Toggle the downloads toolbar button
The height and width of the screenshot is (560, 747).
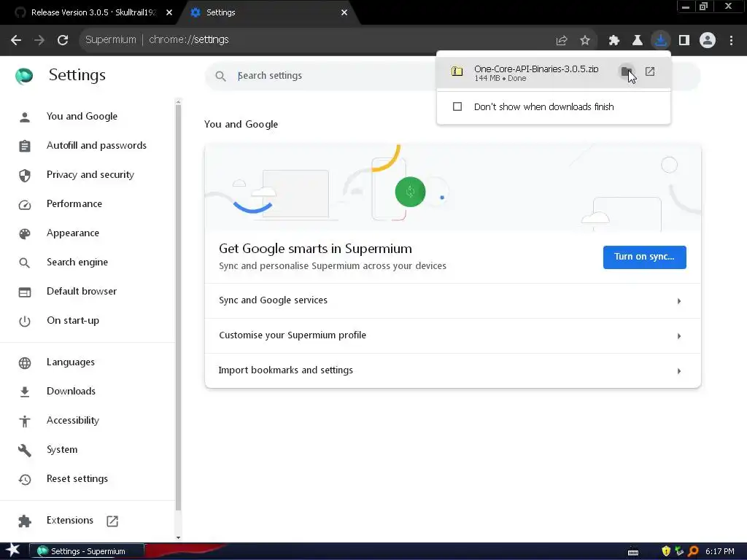tap(661, 40)
